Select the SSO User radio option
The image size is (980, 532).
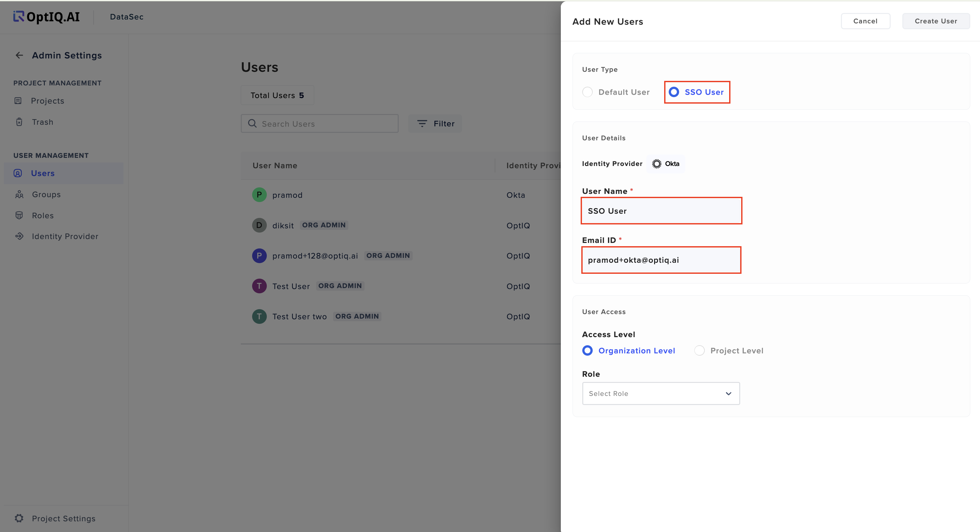pos(674,92)
